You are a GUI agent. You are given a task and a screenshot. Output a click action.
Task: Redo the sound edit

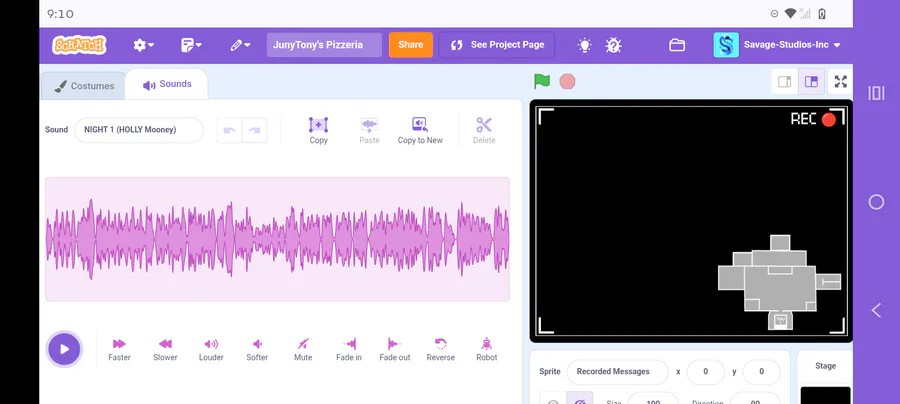click(x=254, y=130)
